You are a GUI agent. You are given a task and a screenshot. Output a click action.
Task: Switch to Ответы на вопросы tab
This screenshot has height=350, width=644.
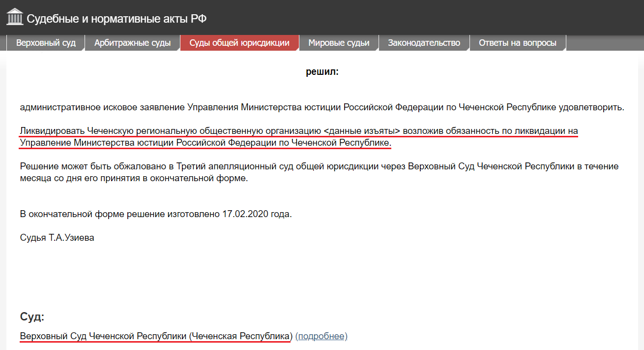tap(518, 43)
